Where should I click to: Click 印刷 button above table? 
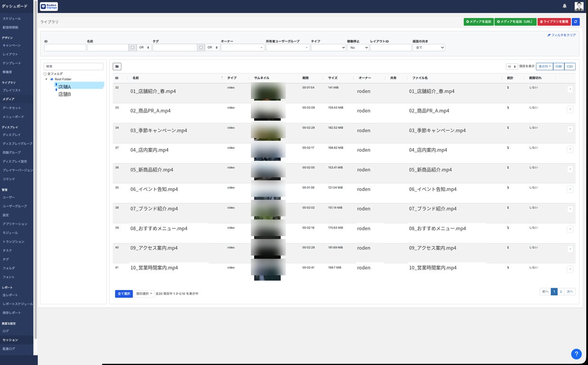click(x=559, y=66)
